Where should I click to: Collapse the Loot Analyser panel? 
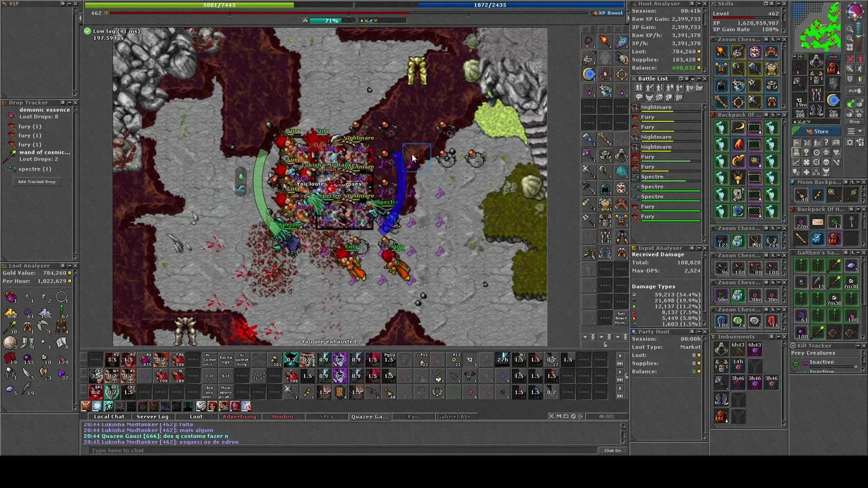click(x=70, y=266)
